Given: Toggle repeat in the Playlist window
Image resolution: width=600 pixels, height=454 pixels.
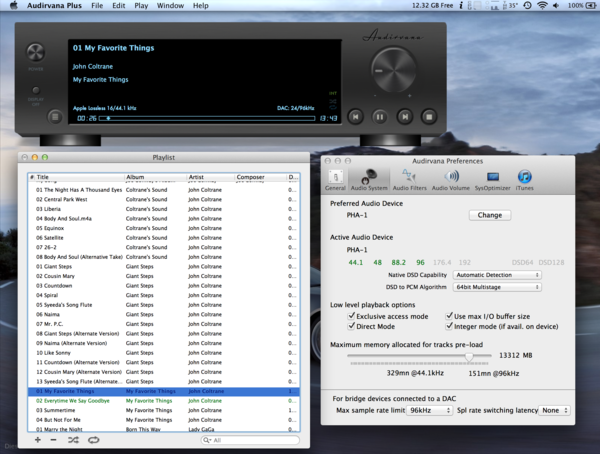Looking at the screenshot, I should click(93, 440).
